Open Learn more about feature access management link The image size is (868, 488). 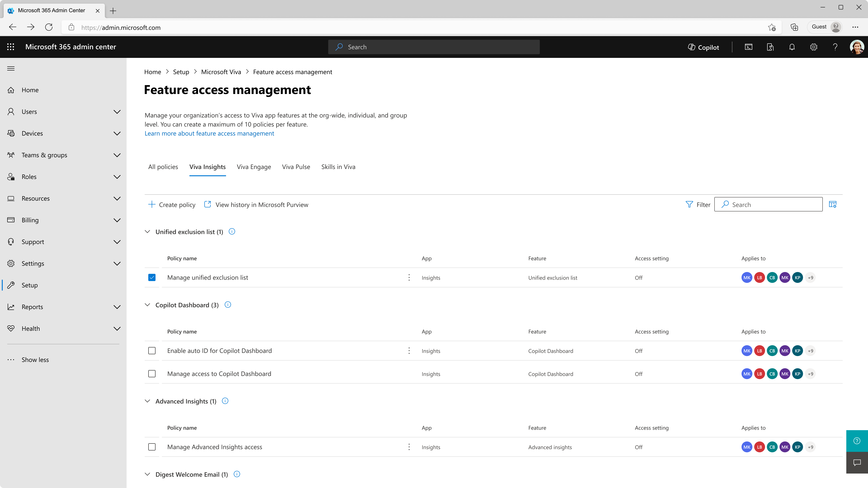pos(209,133)
